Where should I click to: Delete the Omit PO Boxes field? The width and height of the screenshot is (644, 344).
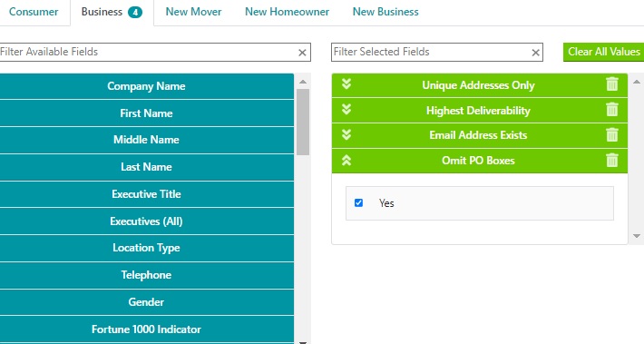tap(612, 161)
